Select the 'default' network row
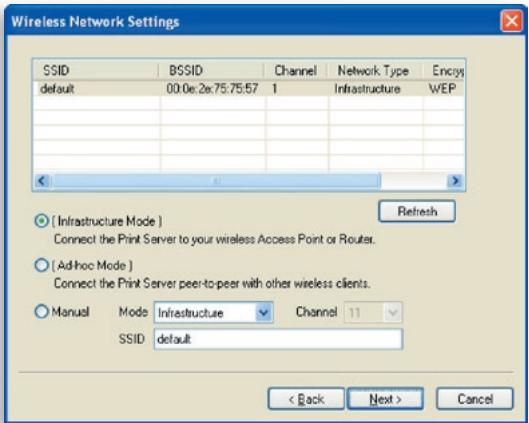The height and width of the screenshot is (423, 529). 249,89
